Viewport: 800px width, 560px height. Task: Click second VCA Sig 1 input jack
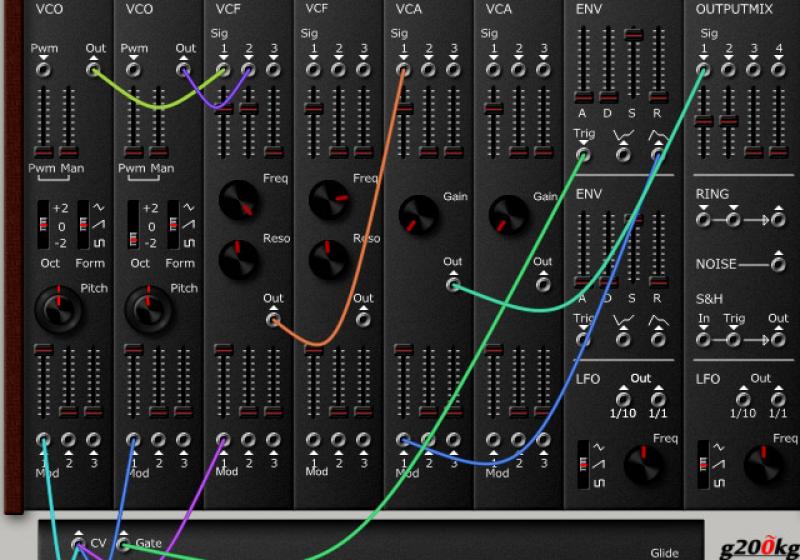click(x=493, y=69)
